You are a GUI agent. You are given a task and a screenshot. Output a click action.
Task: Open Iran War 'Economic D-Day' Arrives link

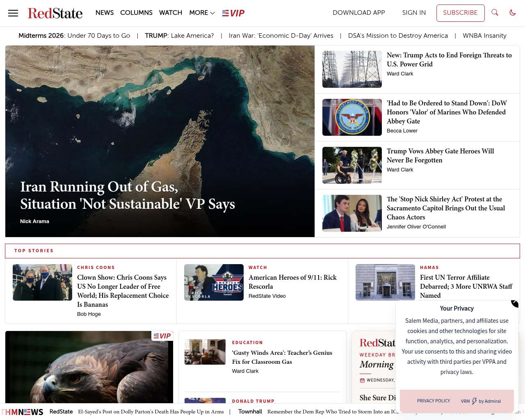pos(281,36)
